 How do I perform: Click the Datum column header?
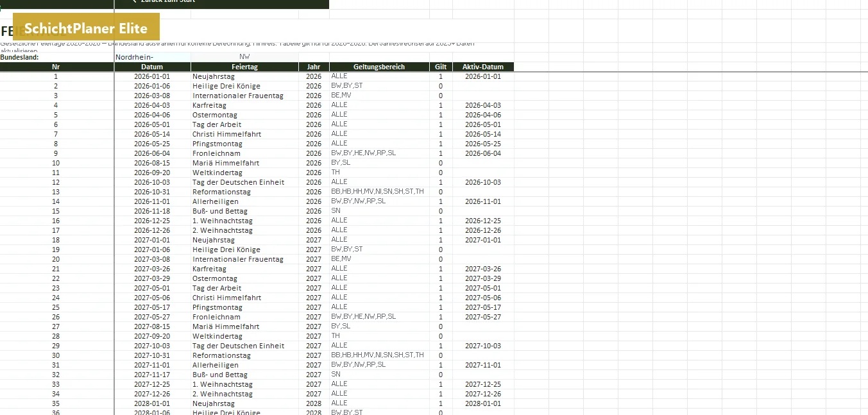(152, 67)
